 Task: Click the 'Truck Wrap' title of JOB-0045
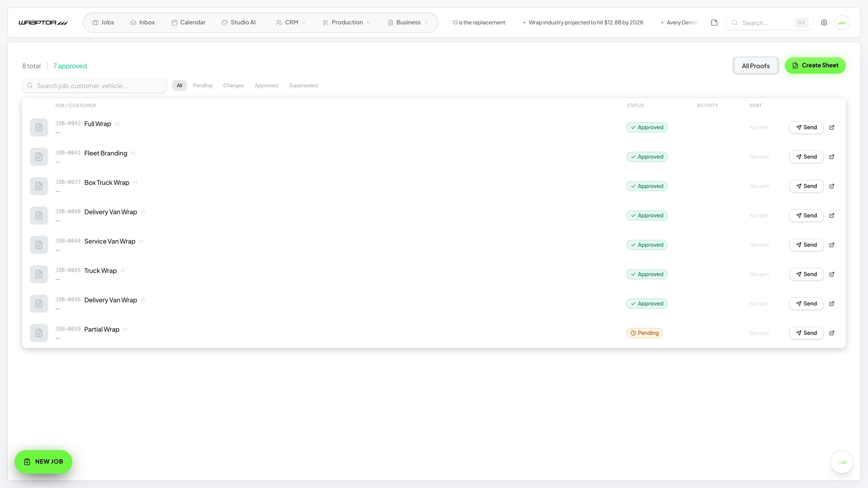coord(100,271)
